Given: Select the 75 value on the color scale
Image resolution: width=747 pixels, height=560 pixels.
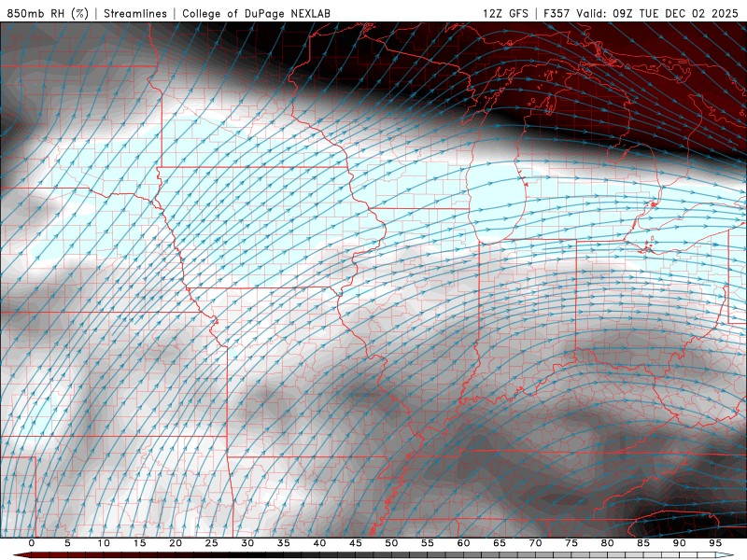Looking at the screenshot, I should pyautogui.click(x=571, y=543).
